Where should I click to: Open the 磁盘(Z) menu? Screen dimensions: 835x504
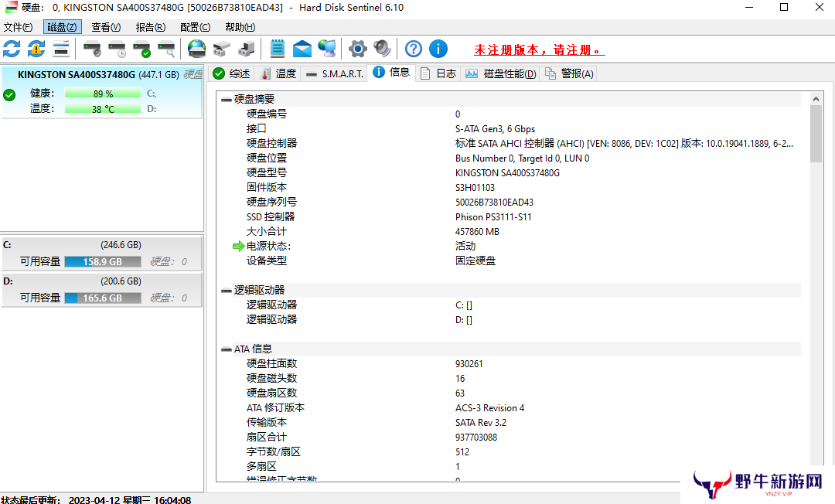[x=63, y=27]
